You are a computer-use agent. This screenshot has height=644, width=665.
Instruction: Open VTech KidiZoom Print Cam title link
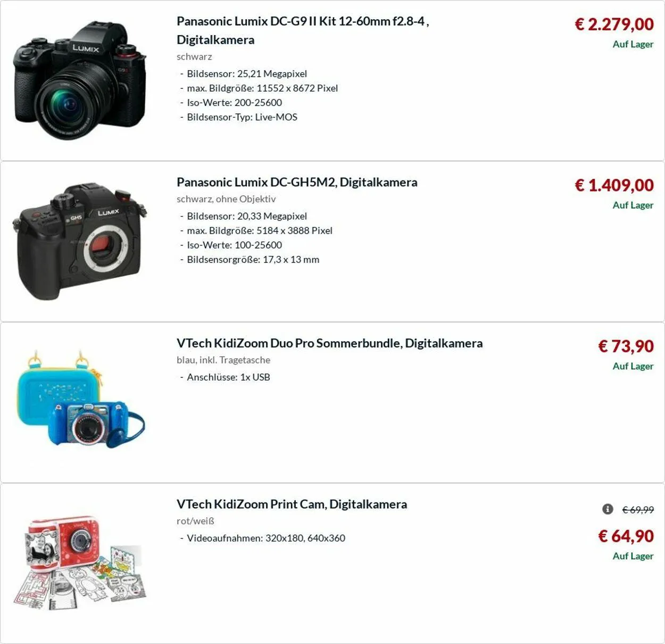tap(292, 504)
